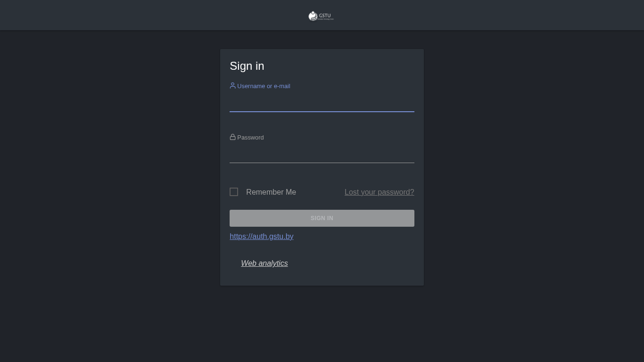Focus the Password input field
Image resolution: width=644 pixels, height=362 pixels.
click(x=322, y=154)
